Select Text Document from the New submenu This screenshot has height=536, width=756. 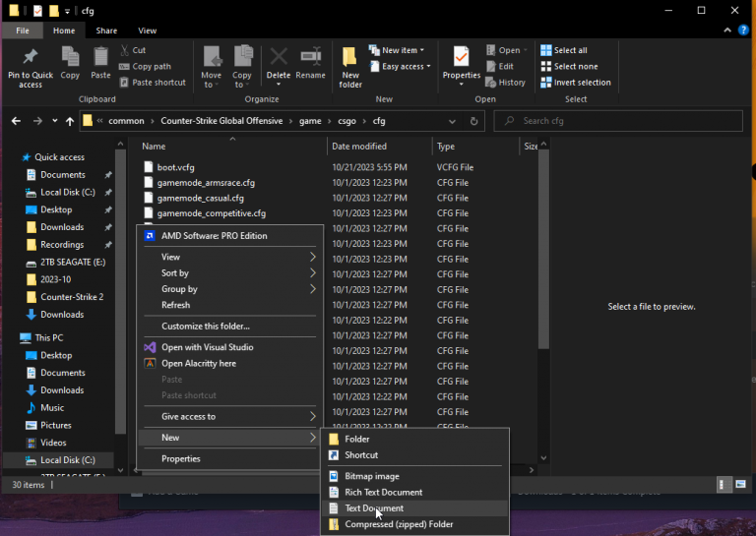(374, 508)
